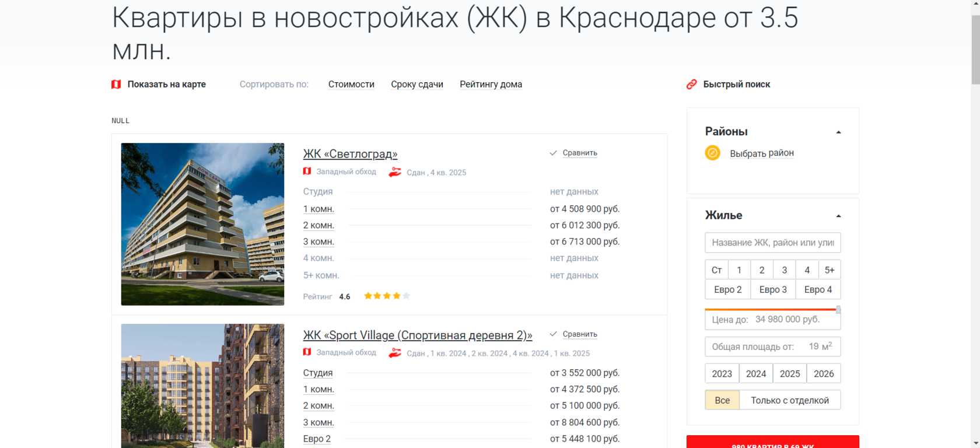Open 1 комн. link in Sport Village card

pyautogui.click(x=318, y=389)
